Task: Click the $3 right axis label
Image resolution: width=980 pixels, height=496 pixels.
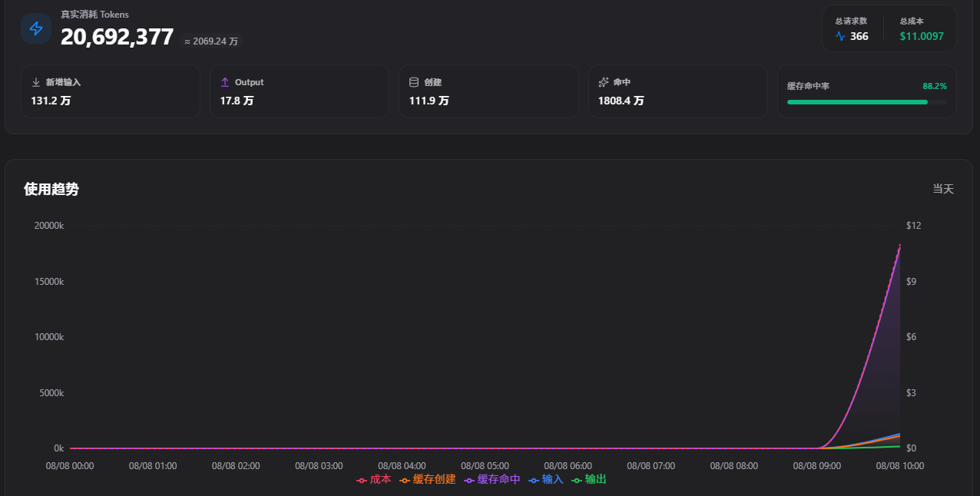Action: click(x=912, y=393)
